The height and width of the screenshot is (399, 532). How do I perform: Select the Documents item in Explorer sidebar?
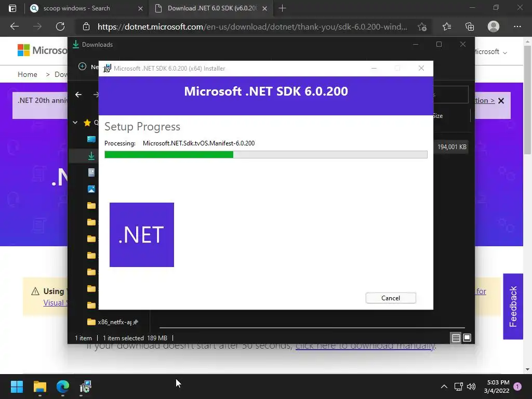pos(91,172)
